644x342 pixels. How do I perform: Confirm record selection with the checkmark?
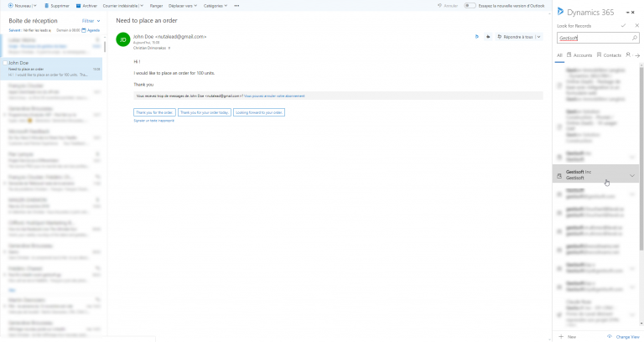coord(624,25)
